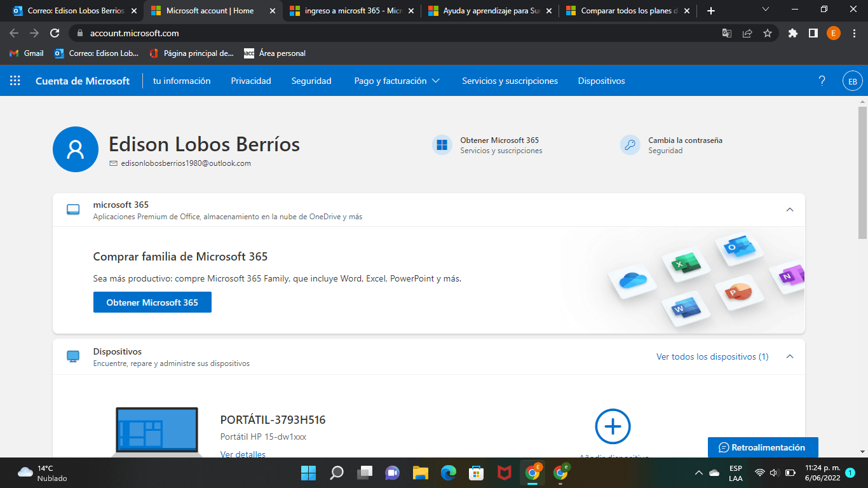The image size is (868, 488).
Task: Open the clock and date 11:24 p. m.
Action: click(x=822, y=473)
